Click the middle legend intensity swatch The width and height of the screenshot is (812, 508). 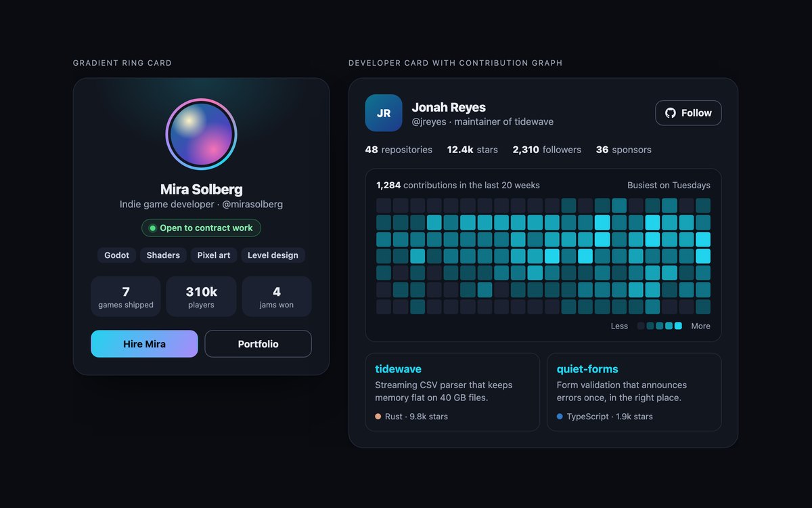[x=660, y=326]
